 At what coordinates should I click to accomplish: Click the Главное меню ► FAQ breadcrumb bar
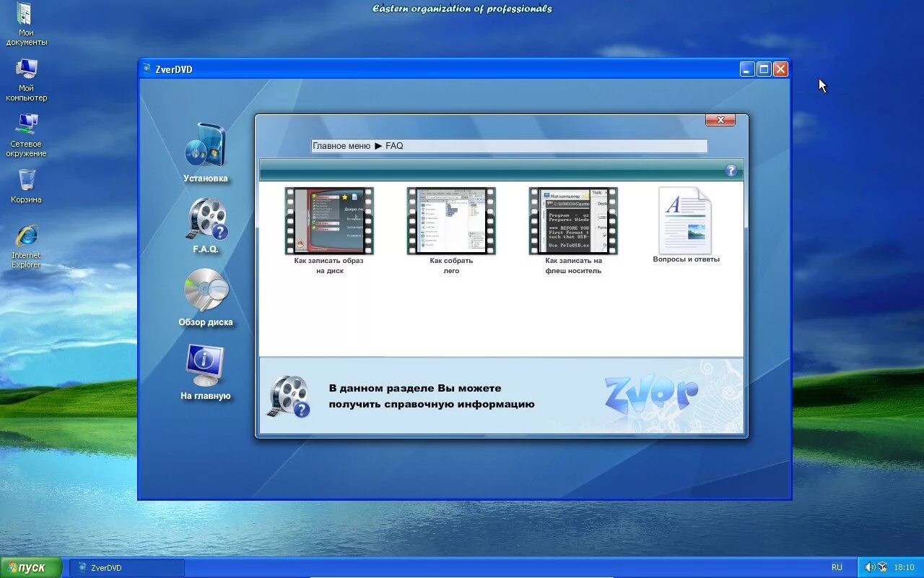[509, 146]
